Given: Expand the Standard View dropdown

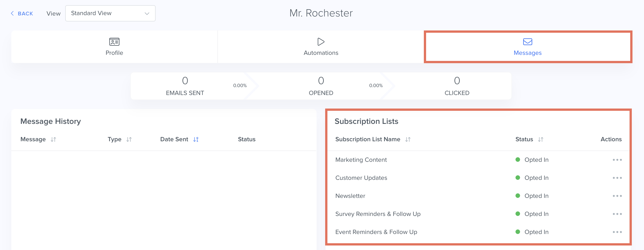Looking at the screenshot, I should (110, 13).
